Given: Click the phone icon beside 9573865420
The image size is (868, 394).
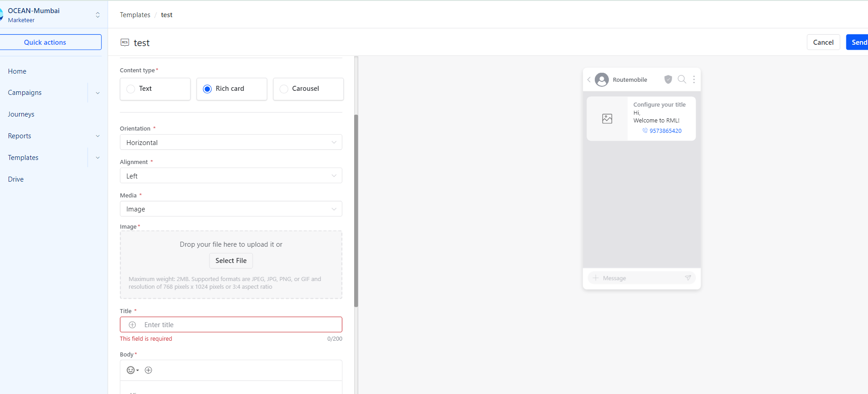Looking at the screenshot, I should [645, 131].
